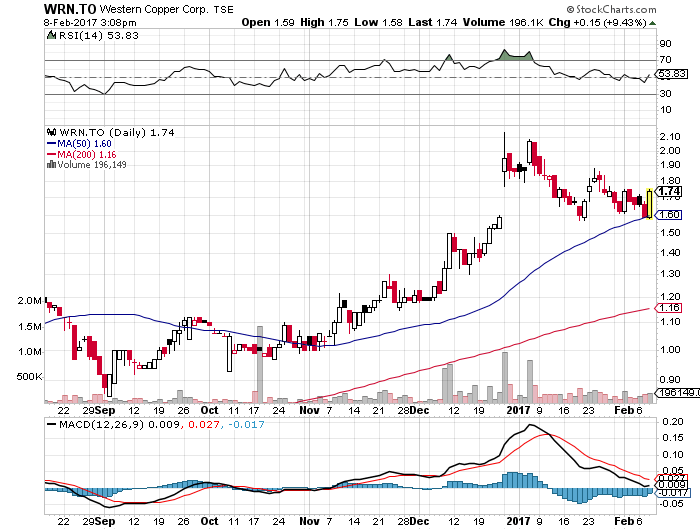Click the RSI(14) 53.83 legend text

[99, 35]
